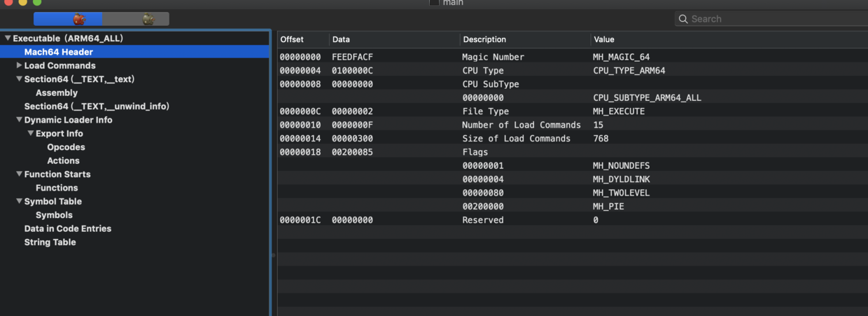Select the Flags description cell

475,152
